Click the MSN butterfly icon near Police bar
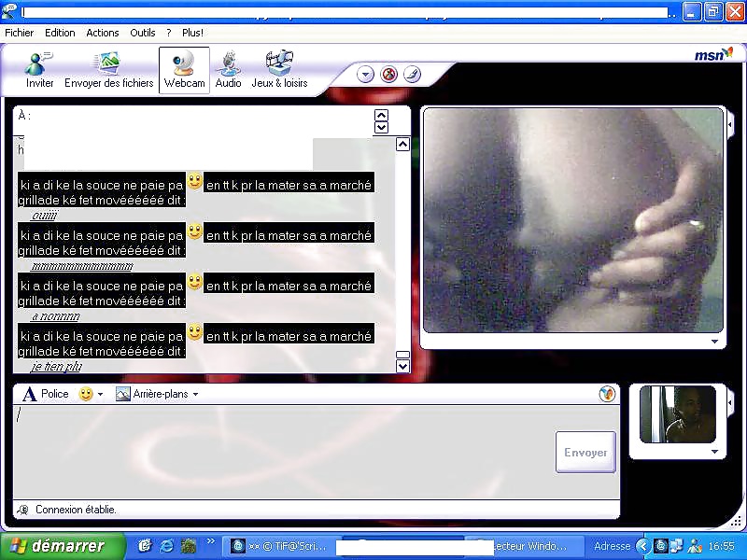Screen dimensions: 747x560 click(607, 394)
